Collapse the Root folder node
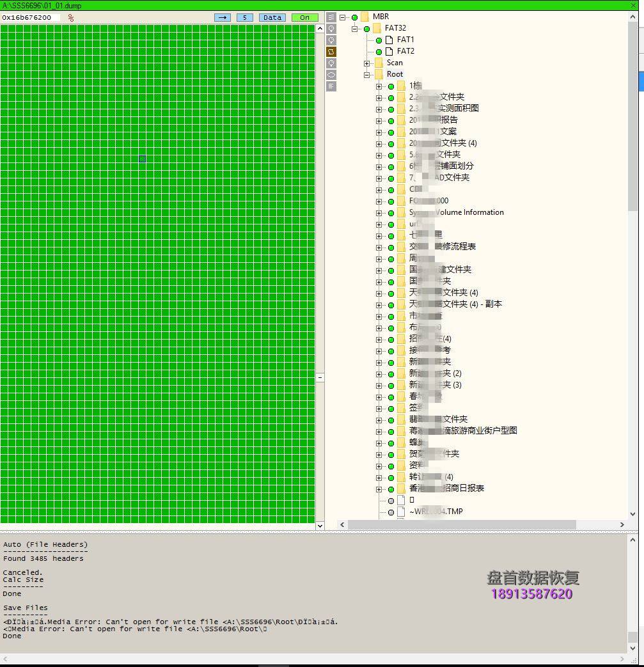 366,75
